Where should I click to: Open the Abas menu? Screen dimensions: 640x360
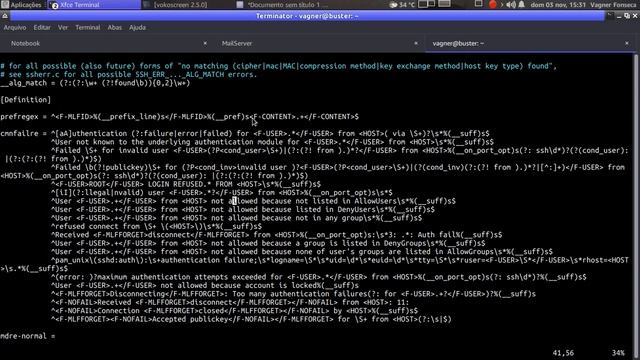(x=114, y=27)
